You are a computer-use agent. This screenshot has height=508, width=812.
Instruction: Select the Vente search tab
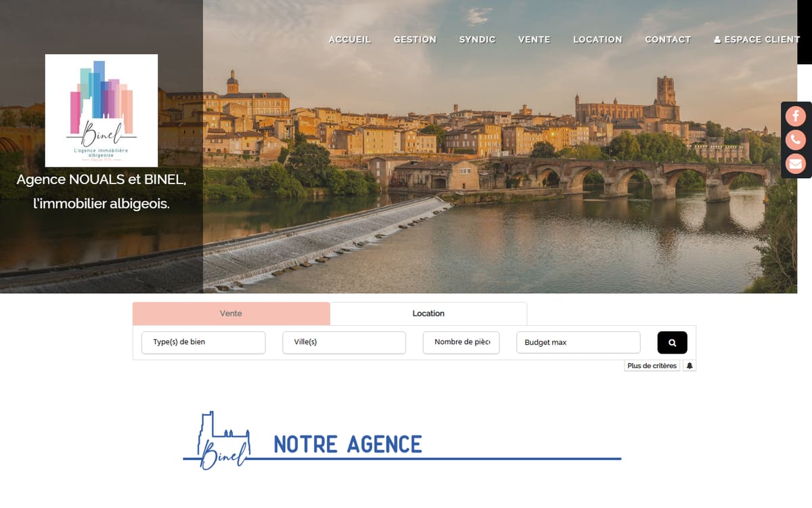(231, 314)
